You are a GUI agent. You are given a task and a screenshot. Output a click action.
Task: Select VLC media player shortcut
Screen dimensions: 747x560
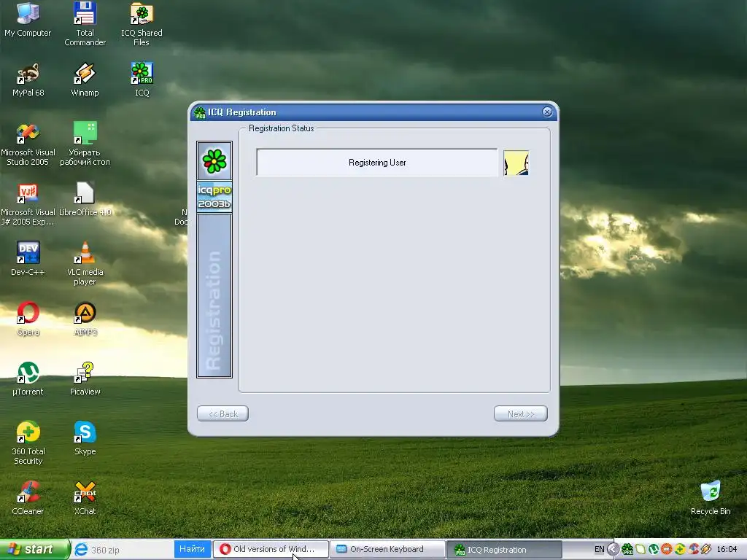pos(85,264)
